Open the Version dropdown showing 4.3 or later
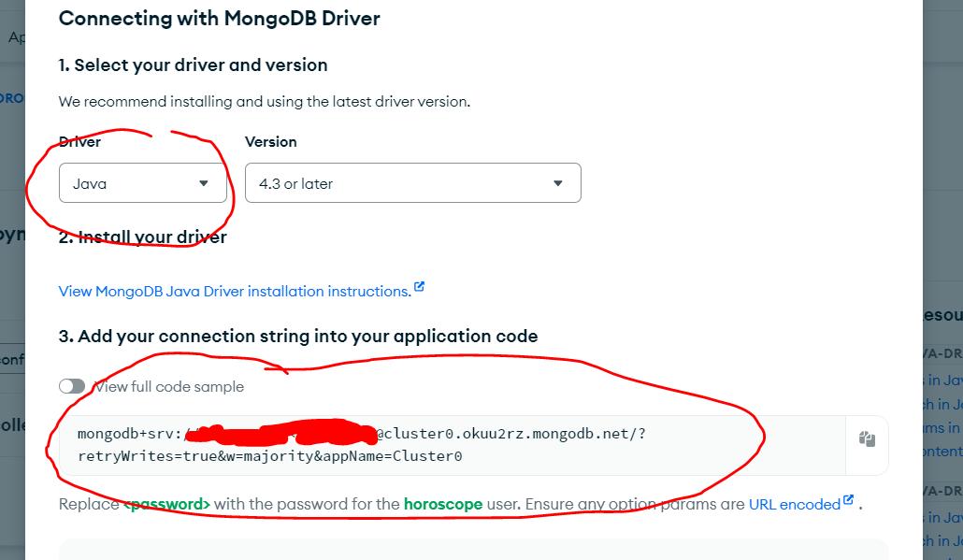The height and width of the screenshot is (560, 963). coord(412,183)
